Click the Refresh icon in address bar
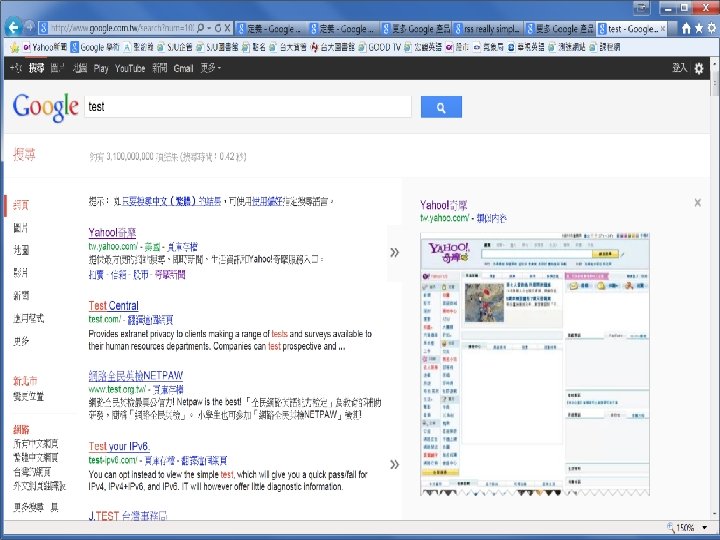 218,28
